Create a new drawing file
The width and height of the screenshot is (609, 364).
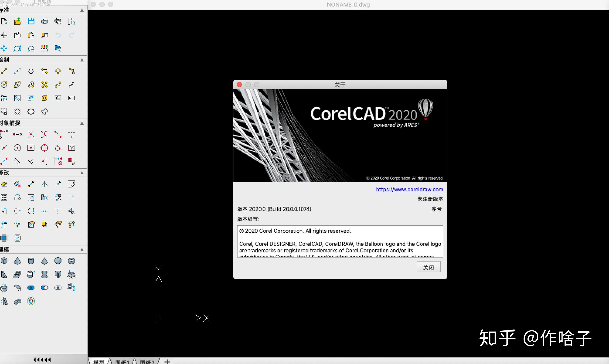point(4,21)
